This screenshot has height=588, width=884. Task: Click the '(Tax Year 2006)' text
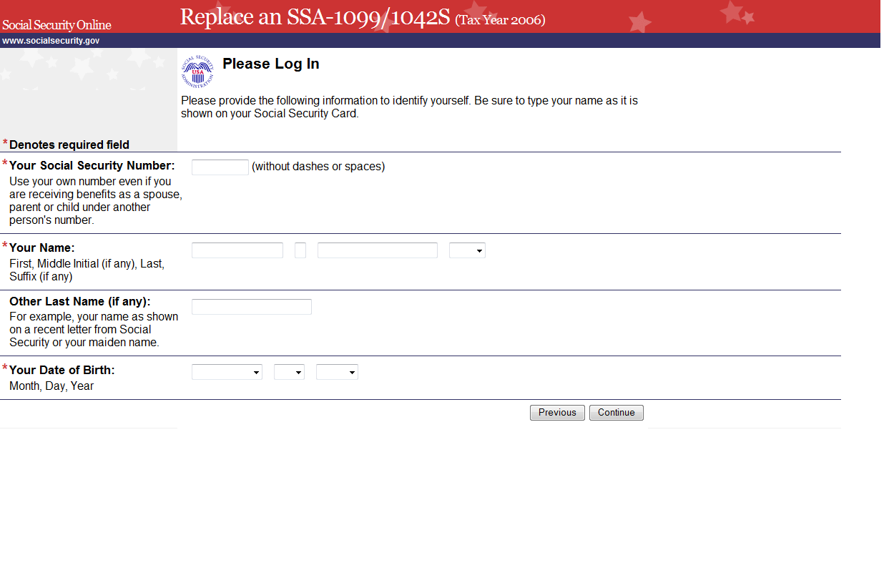(500, 20)
